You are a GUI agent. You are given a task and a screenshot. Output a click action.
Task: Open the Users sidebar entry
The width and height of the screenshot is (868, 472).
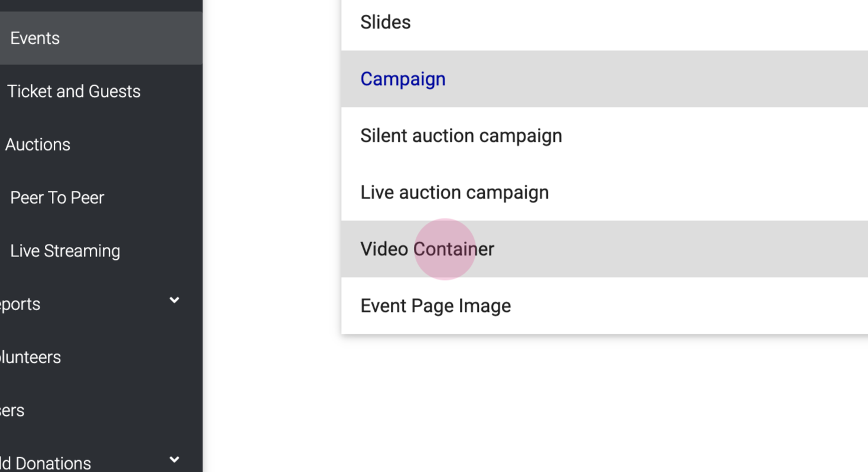pyautogui.click(x=12, y=411)
